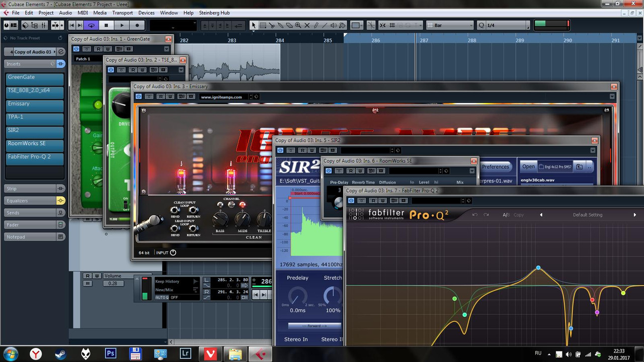Select the Draw pencil tool

point(316,25)
